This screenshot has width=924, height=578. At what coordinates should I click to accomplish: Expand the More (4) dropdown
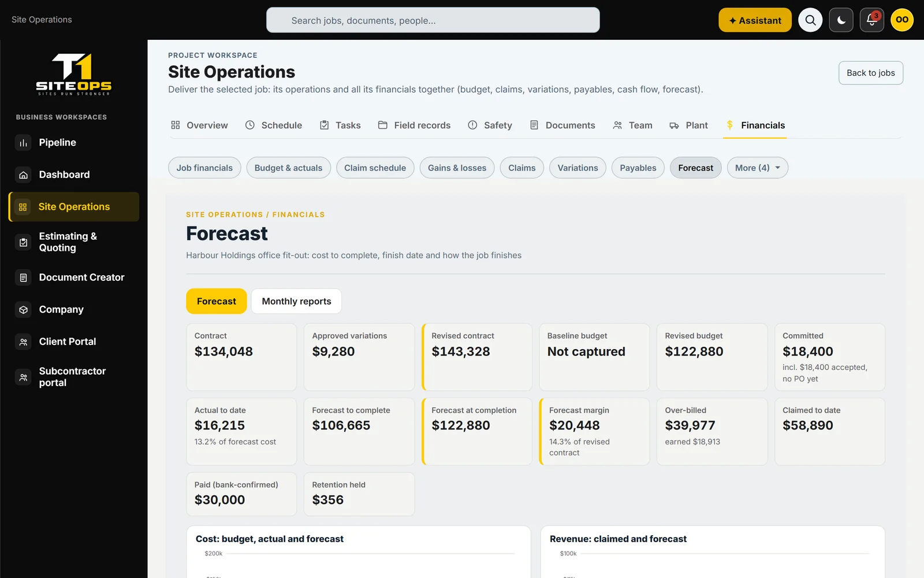click(x=757, y=168)
